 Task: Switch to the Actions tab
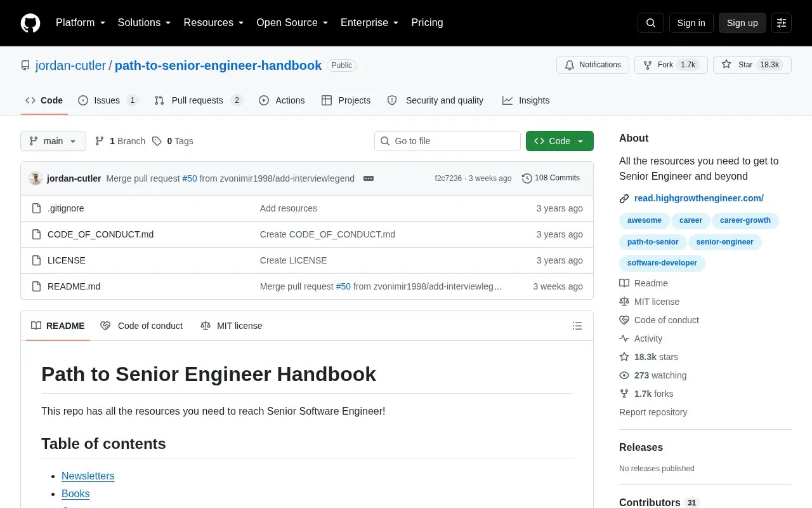(x=282, y=100)
